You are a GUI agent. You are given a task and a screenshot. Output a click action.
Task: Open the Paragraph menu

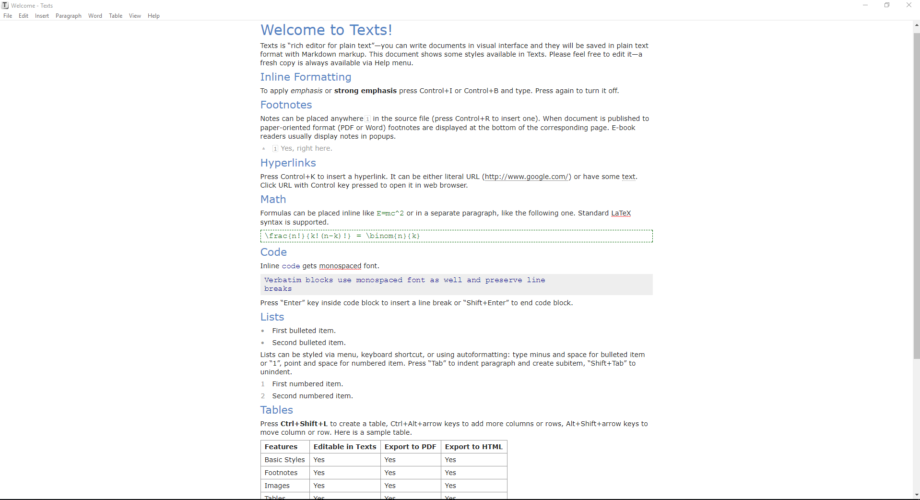[69, 16]
